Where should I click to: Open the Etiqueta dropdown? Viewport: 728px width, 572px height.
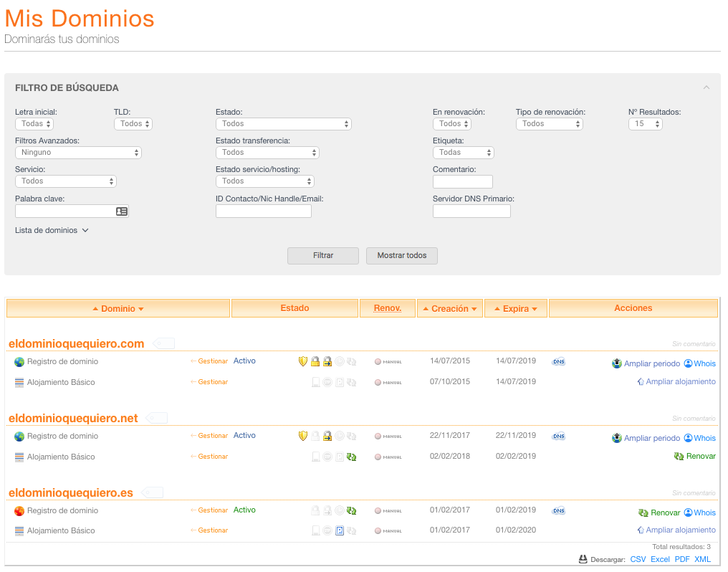pos(464,153)
